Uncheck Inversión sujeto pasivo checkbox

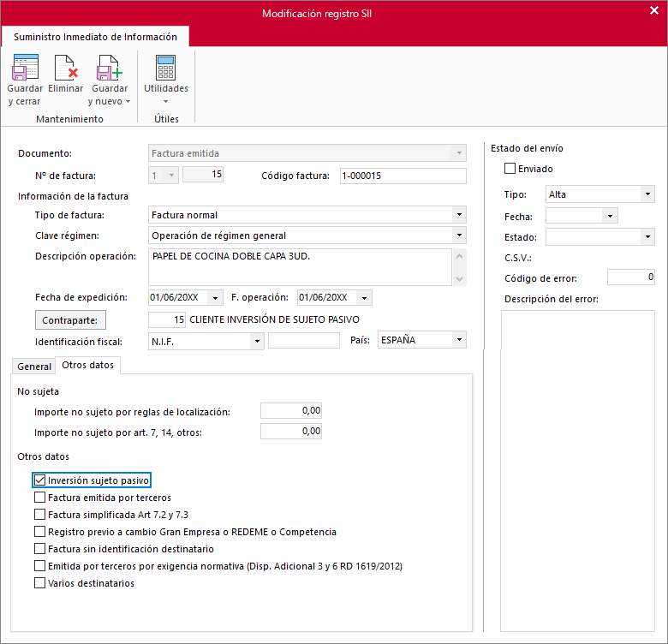[40, 480]
